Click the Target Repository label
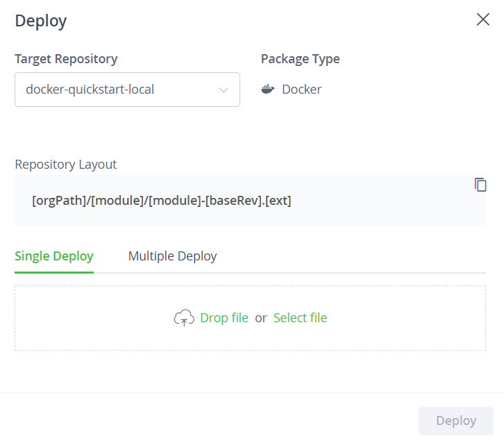The height and width of the screenshot is (441, 504). 66,59
